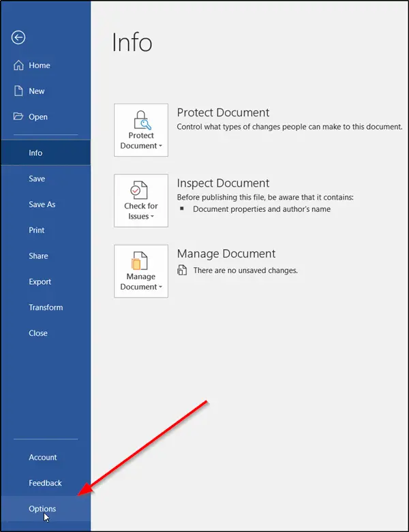Open the Share page

click(x=46, y=256)
